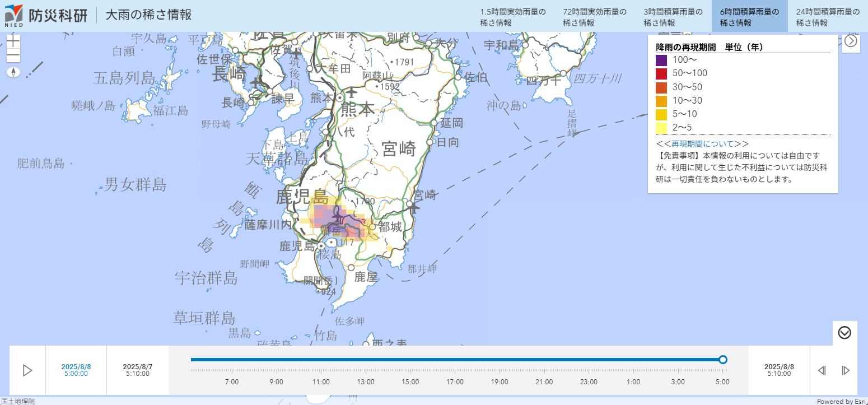Click the Powered by Esri attribution
The height and width of the screenshot is (405, 868).
[841, 401]
